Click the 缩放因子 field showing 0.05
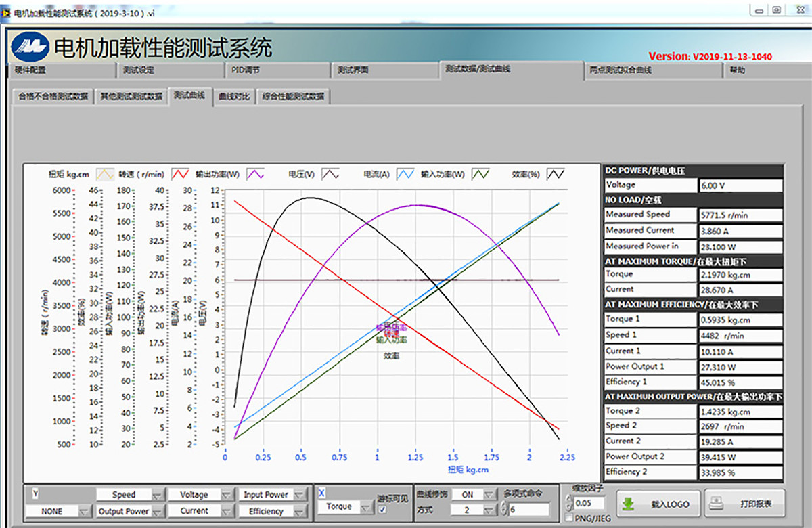 click(591, 503)
